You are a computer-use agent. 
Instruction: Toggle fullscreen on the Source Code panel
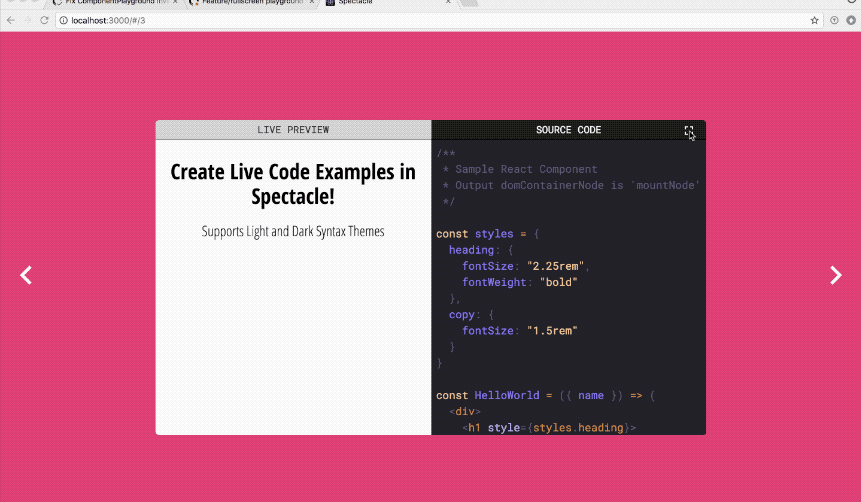(689, 131)
